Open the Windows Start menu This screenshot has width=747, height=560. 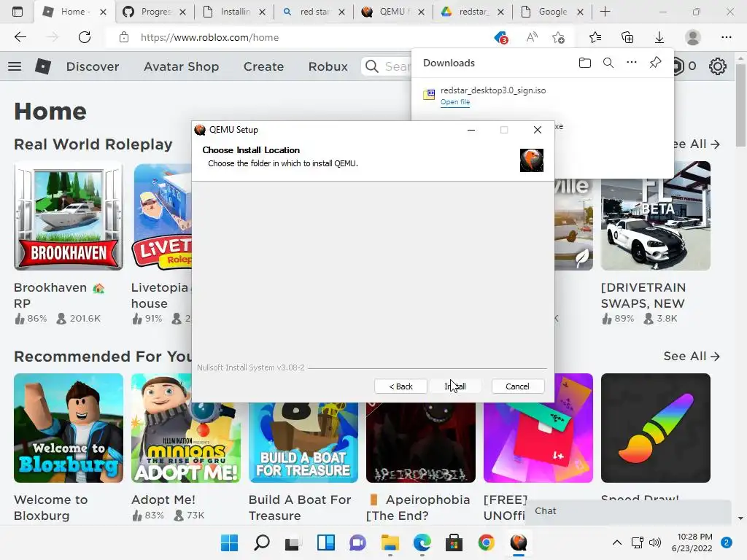click(x=229, y=542)
